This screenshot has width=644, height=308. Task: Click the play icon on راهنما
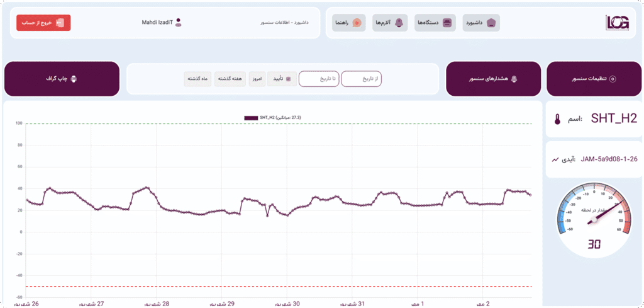(357, 23)
